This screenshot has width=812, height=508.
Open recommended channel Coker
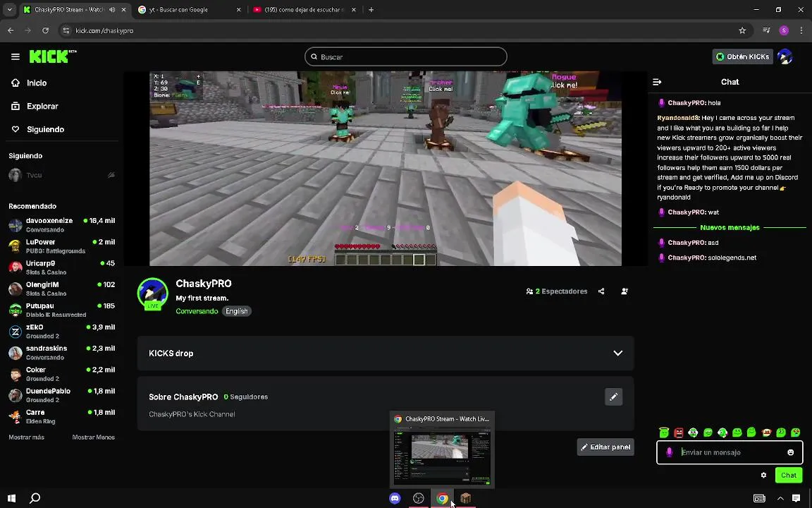point(61,374)
